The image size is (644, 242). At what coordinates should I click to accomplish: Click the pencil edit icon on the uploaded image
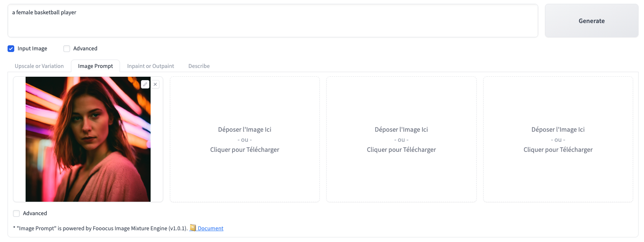point(145,84)
